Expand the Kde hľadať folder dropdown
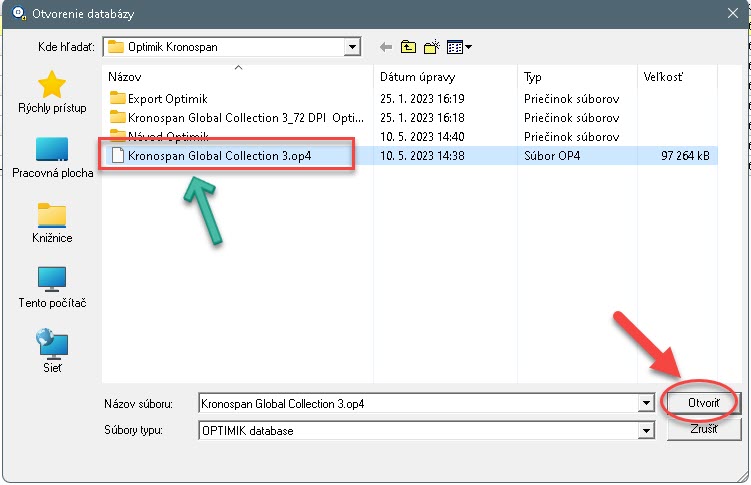The width and height of the screenshot is (751, 485). [x=352, y=47]
